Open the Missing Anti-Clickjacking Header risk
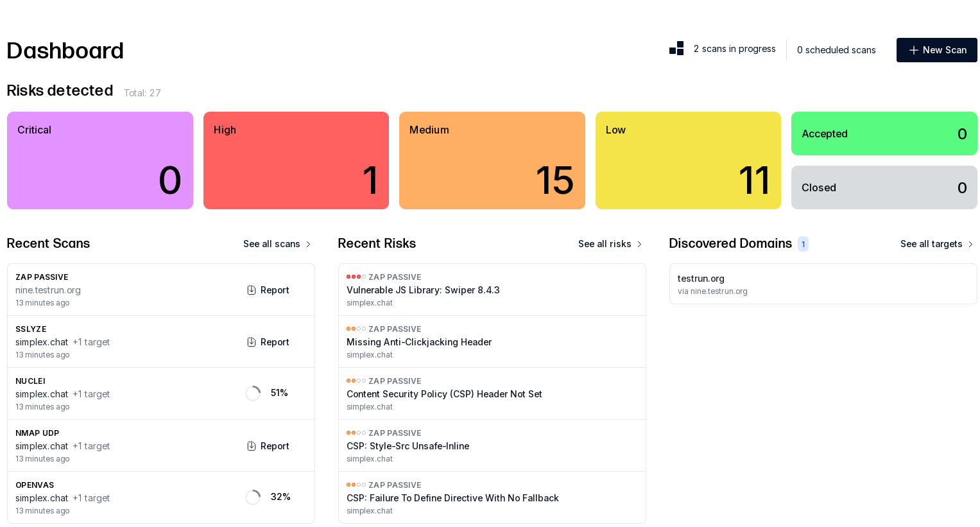Viewport: 980px width, 527px height. coord(492,341)
